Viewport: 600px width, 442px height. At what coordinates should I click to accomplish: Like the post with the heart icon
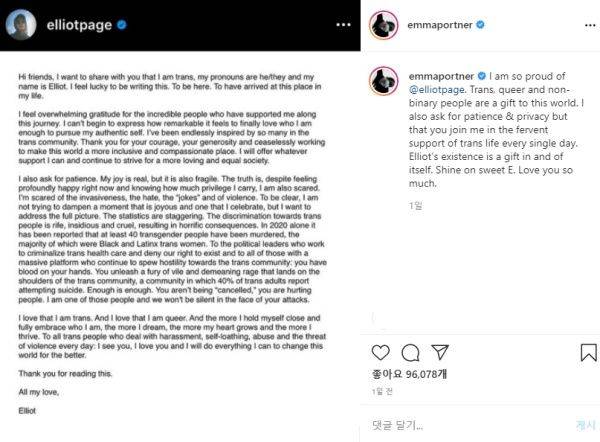(x=379, y=353)
